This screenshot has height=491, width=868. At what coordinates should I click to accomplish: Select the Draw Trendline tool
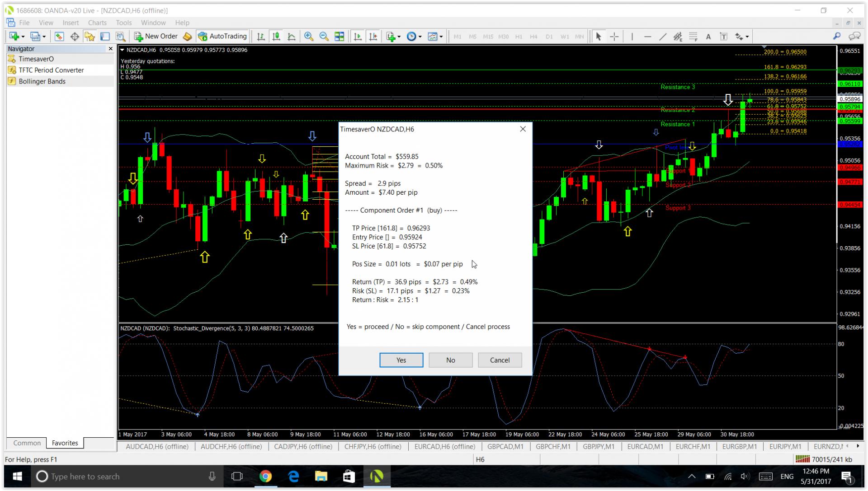click(x=662, y=37)
